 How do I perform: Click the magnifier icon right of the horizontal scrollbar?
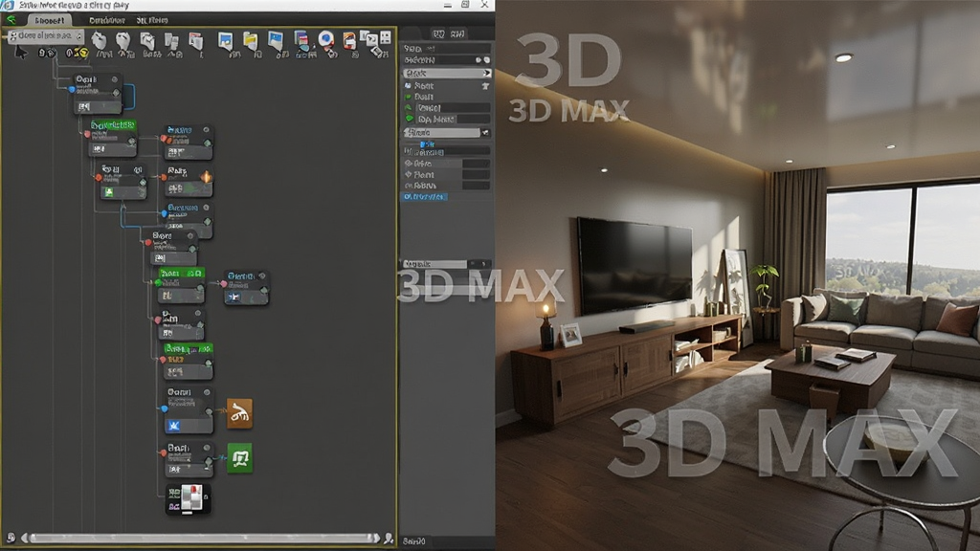point(389,538)
